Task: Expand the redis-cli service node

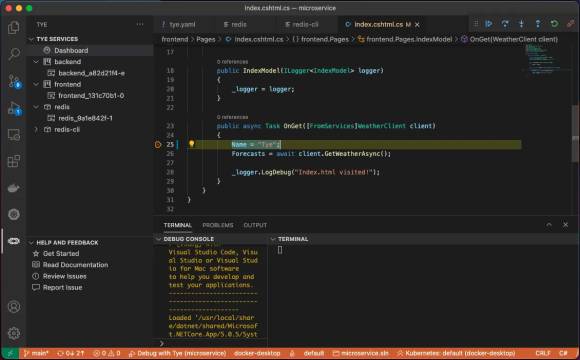Action: pyautogui.click(x=36, y=129)
